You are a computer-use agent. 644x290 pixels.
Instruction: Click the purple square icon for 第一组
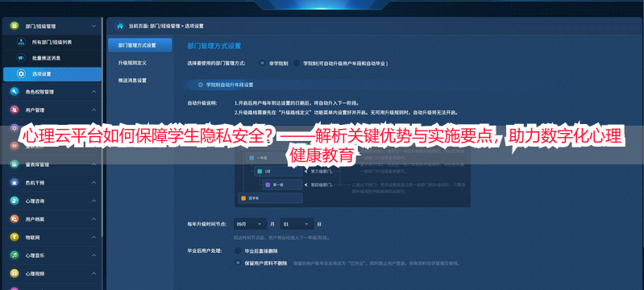point(268,184)
